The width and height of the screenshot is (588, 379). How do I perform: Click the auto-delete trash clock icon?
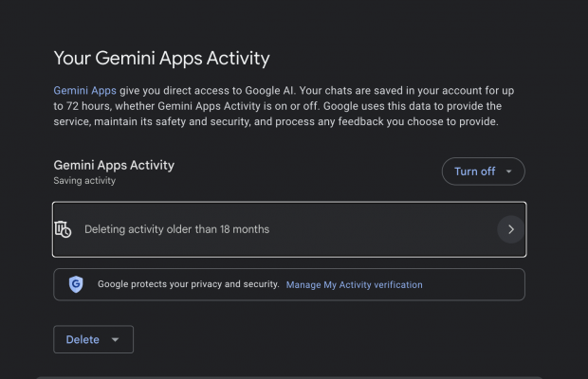(x=64, y=229)
